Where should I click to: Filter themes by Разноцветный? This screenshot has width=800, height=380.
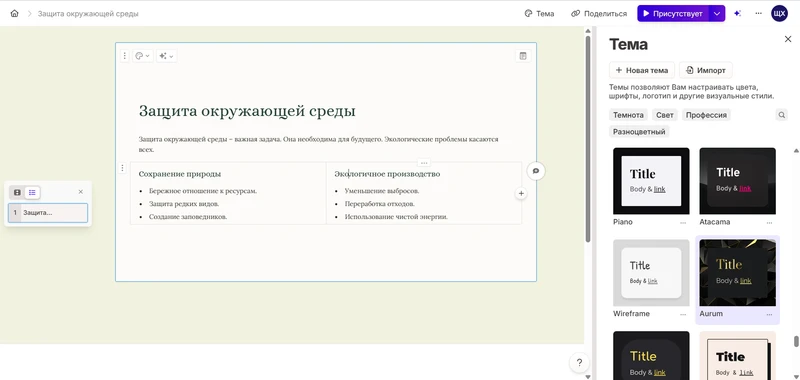[x=639, y=132]
